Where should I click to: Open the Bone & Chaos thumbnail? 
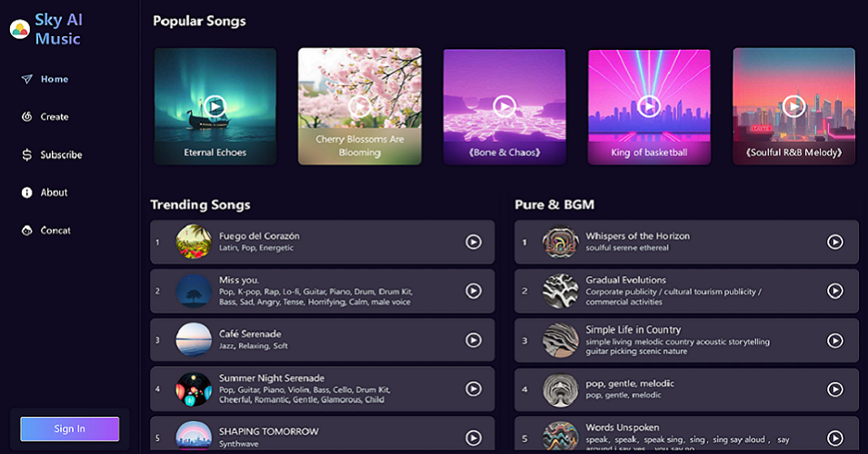[504, 106]
